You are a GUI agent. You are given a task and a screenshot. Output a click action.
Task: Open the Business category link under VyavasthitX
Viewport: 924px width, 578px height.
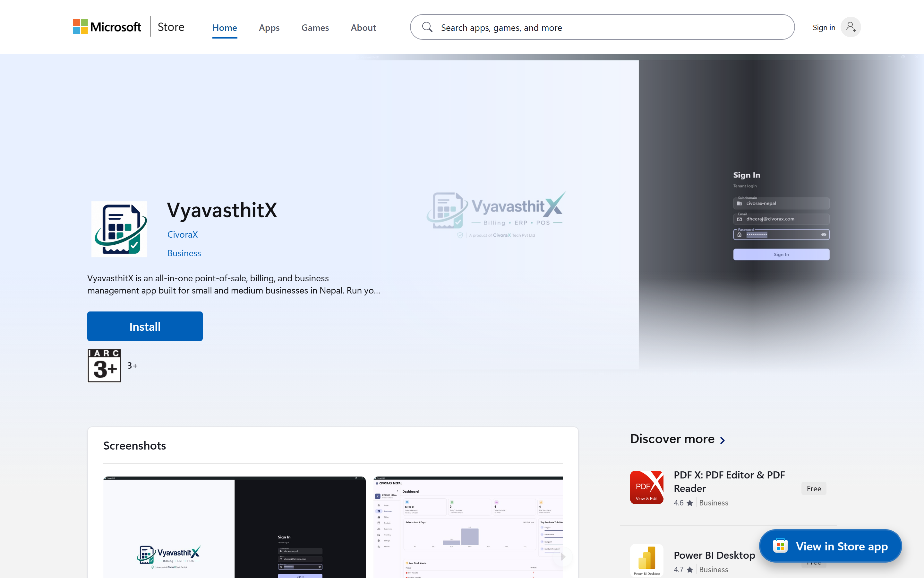pyautogui.click(x=184, y=253)
